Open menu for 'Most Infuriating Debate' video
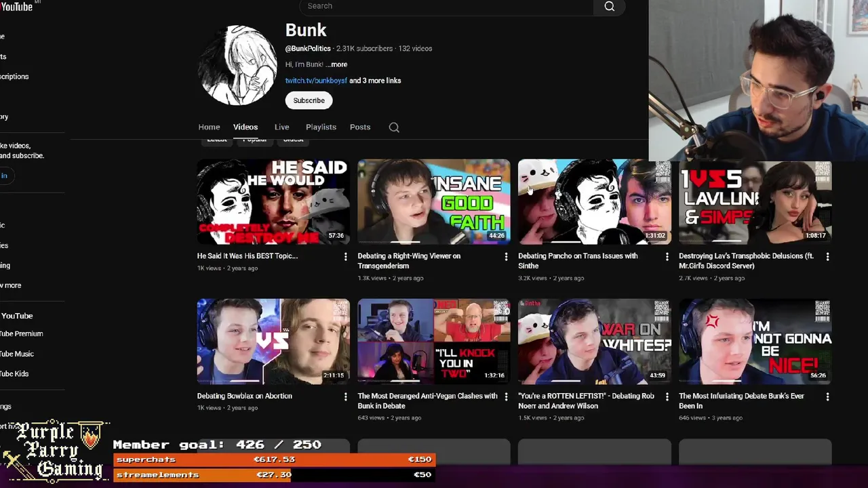Image resolution: width=868 pixels, height=488 pixels. point(827,396)
